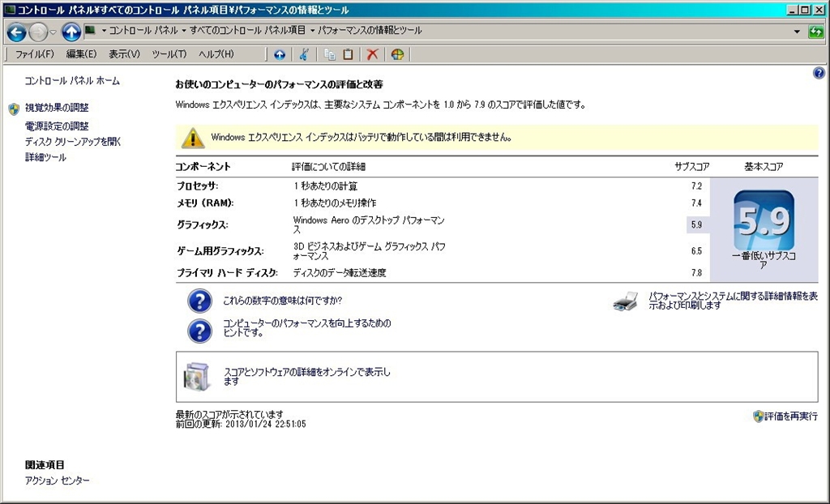Click the プライマリ ハード ディスク: row label

pos(227,273)
